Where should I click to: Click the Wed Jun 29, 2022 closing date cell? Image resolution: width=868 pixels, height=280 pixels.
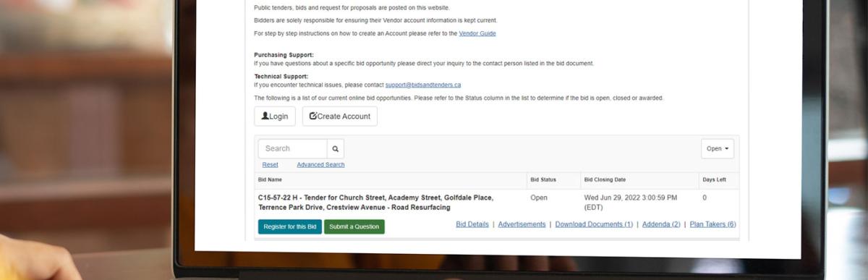point(631,202)
